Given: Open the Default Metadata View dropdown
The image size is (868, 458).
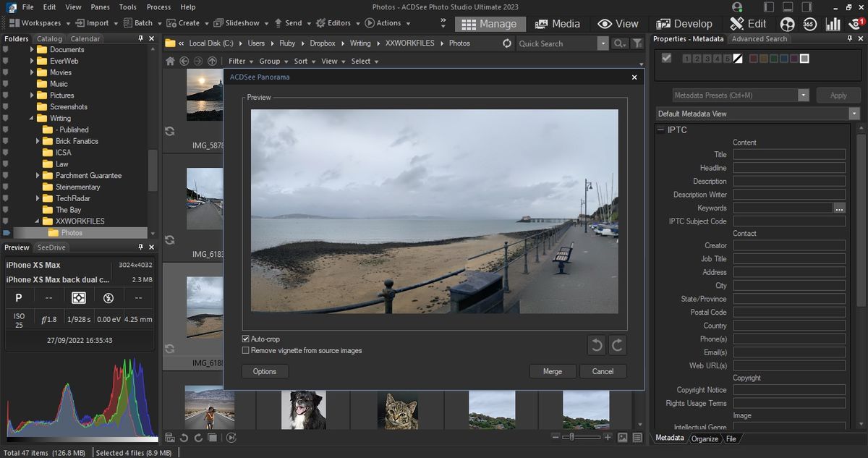Looking at the screenshot, I should point(854,114).
